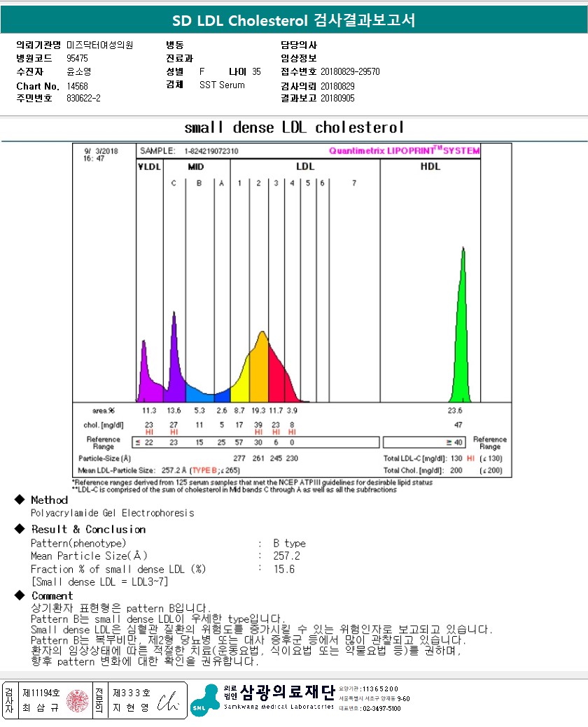The height and width of the screenshot is (727, 588).
Task: Click the report title banner at the top
Action: pyautogui.click(x=294, y=21)
